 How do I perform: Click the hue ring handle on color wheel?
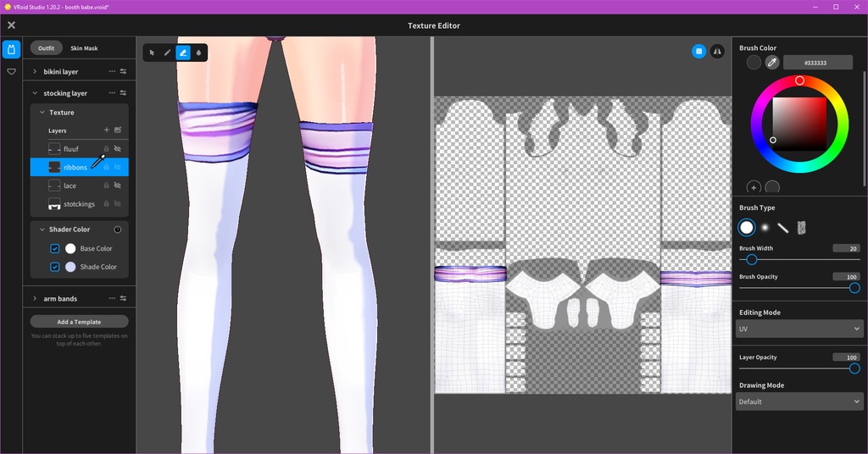click(799, 80)
